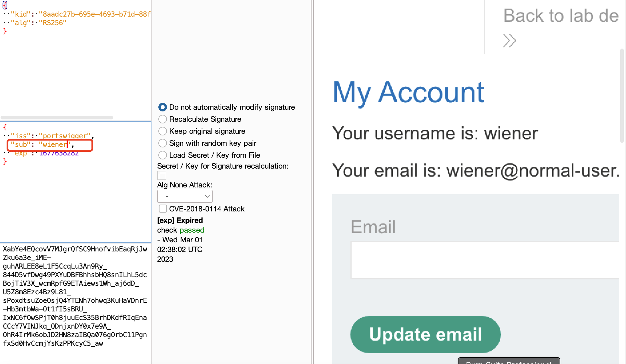626x364 pixels.
Task: Click the "kid" value in JWT header
Action: click(94, 14)
